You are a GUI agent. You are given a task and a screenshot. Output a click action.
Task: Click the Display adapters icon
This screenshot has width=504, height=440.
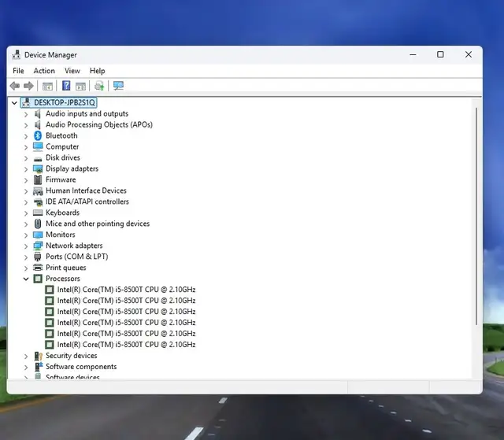(x=38, y=169)
